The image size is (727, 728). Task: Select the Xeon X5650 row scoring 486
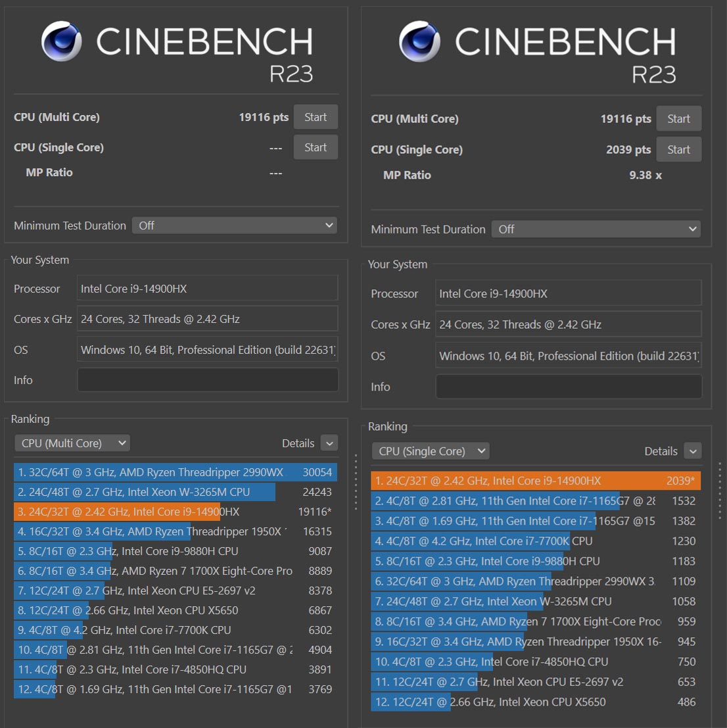[536, 702]
